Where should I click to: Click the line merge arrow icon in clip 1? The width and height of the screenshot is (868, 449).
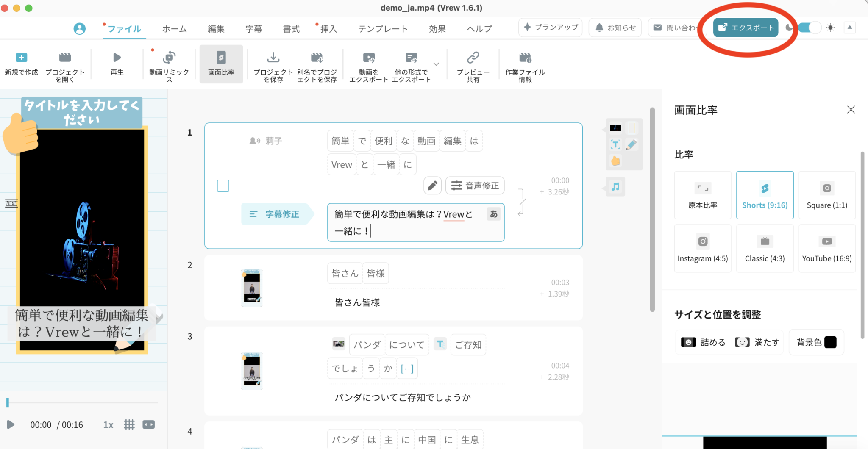pos(522,202)
